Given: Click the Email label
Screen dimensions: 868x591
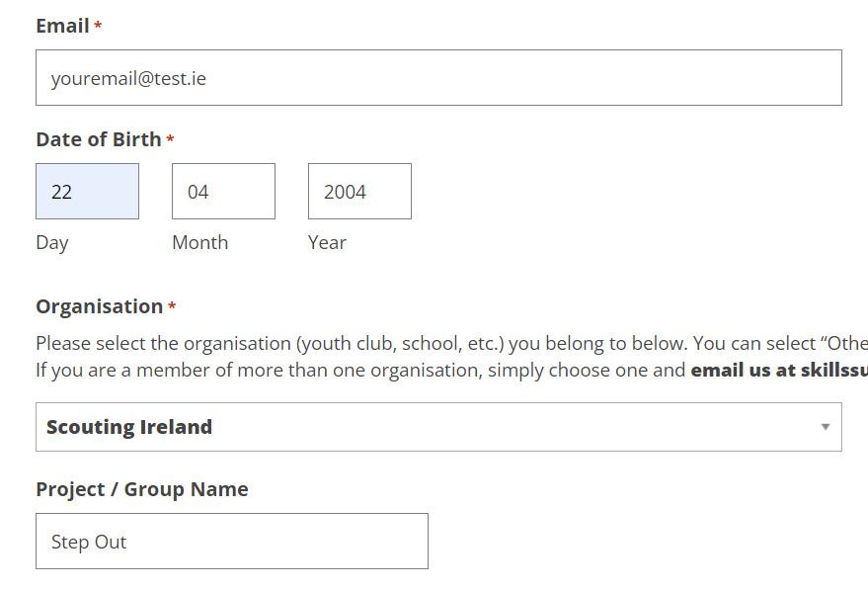Looking at the screenshot, I should (x=62, y=26).
